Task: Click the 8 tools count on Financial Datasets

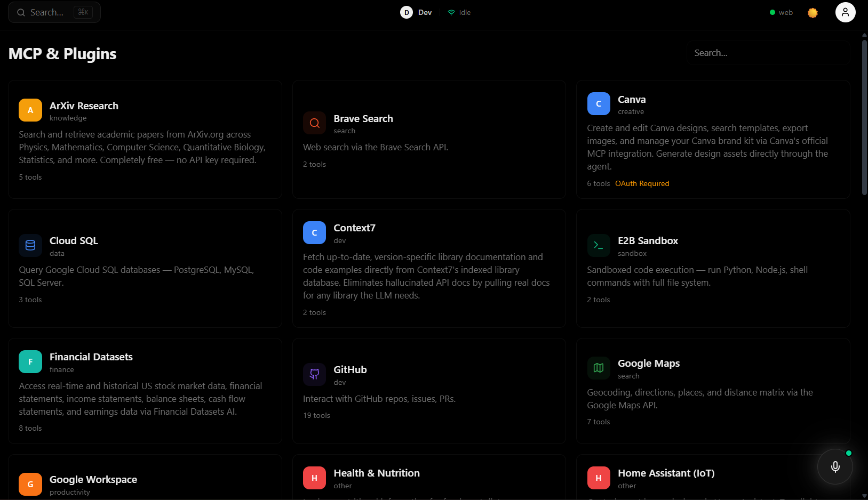Action: pyautogui.click(x=30, y=428)
